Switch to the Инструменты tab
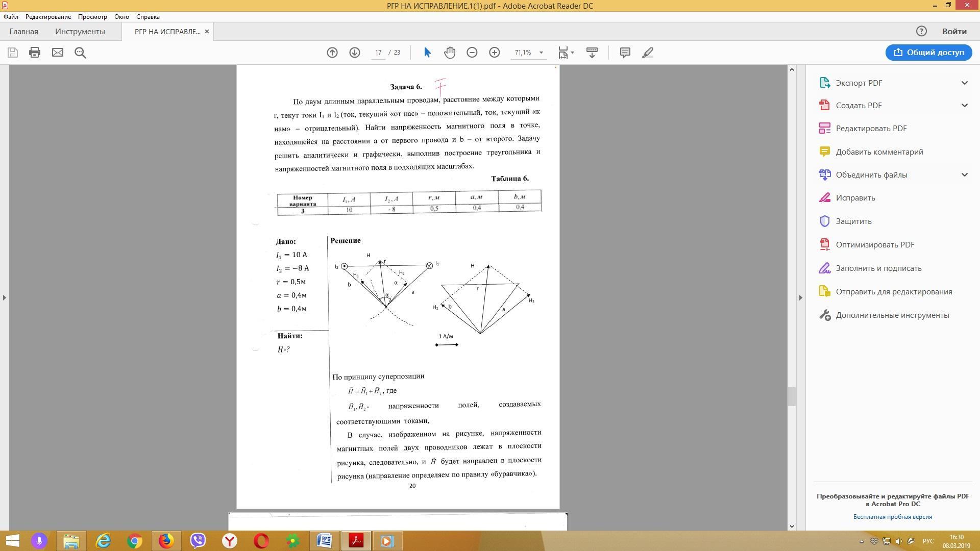The image size is (980, 551). point(80,32)
